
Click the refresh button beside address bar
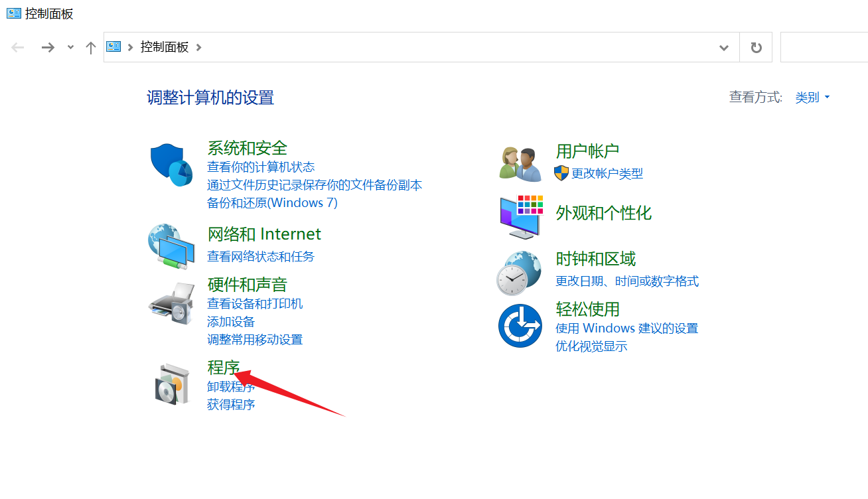(756, 48)
